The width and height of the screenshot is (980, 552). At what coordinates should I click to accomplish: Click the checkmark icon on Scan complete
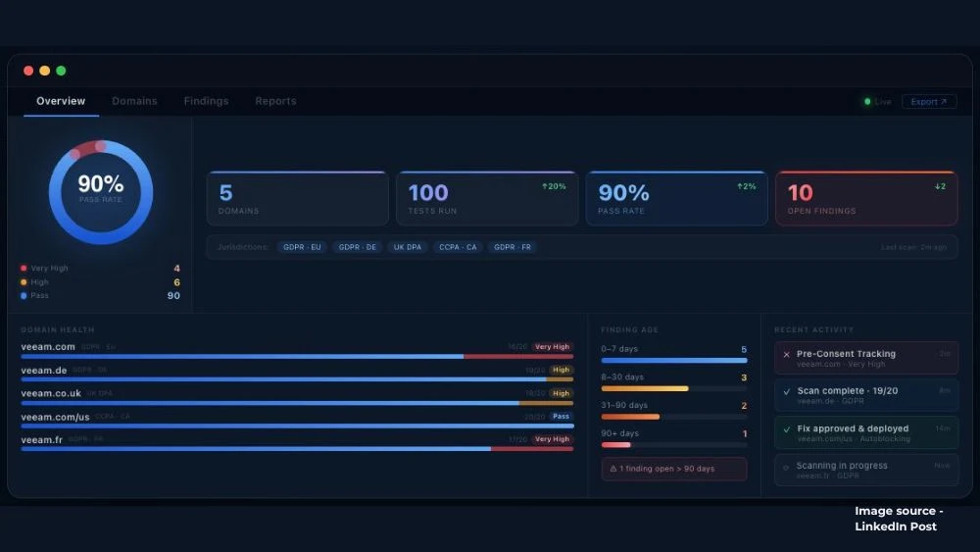(x=786, y=392)
